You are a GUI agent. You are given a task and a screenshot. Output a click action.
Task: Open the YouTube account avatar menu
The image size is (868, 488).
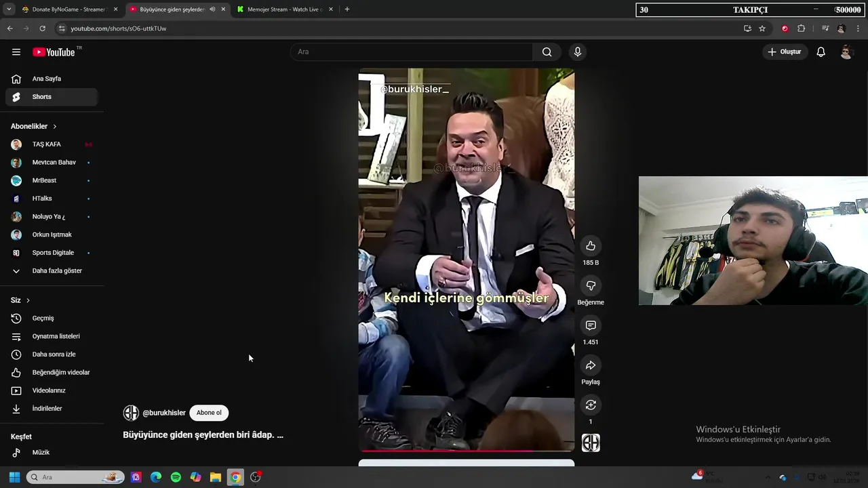[x=846, y=52]
